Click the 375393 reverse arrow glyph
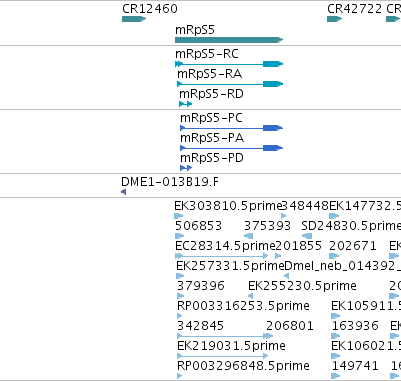Viewport: 401px width, 381px height. [x=248, y=236]
